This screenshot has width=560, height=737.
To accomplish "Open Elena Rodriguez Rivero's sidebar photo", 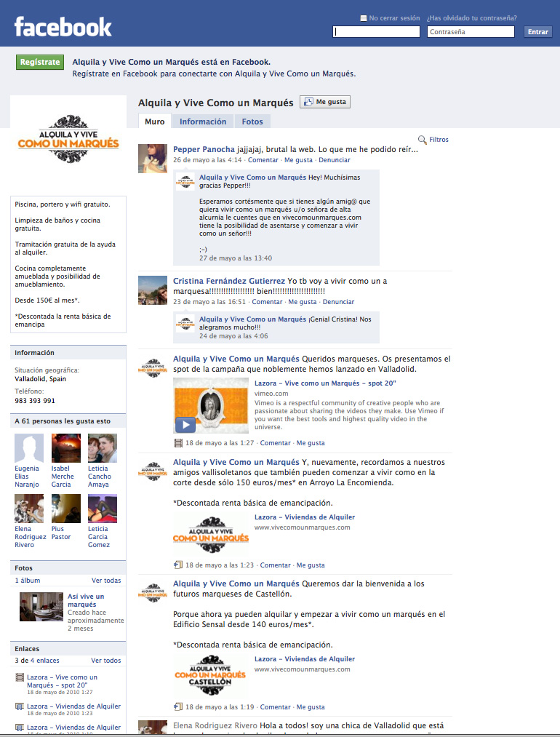I will (29, 509).
